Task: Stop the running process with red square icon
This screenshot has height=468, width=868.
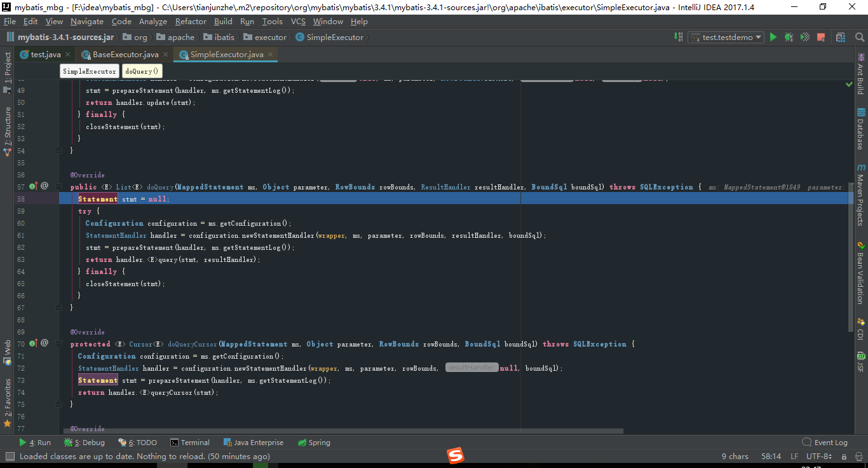Action: click(821, 37)
